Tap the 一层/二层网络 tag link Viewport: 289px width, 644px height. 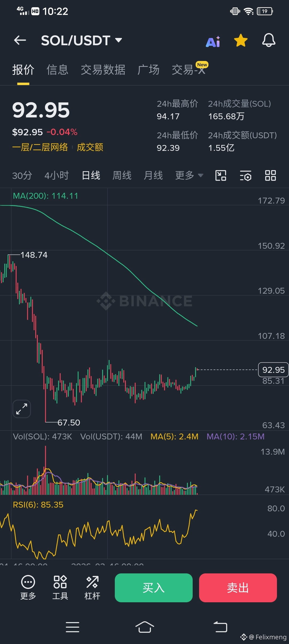coord(40,147)
